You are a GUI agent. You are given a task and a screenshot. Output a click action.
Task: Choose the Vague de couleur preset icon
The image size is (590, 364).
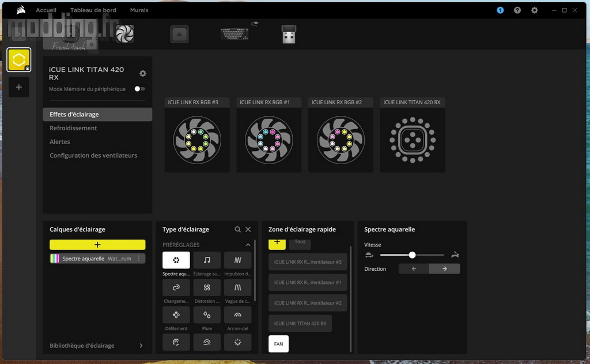(x=237, y=287)
